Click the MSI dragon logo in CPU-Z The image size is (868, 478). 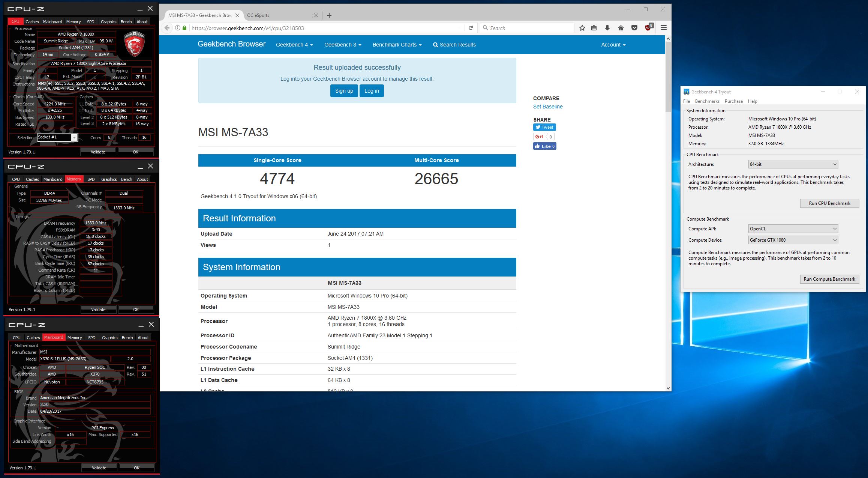134,44
